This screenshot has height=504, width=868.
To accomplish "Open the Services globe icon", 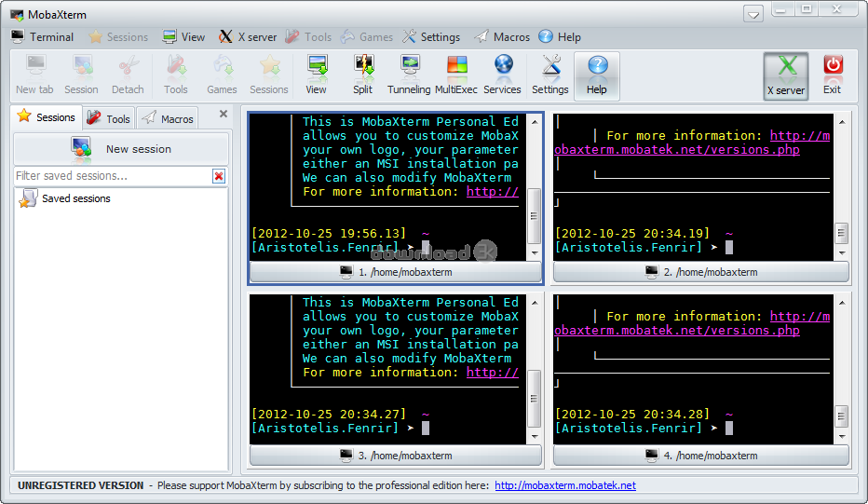I will coord(503,75).
